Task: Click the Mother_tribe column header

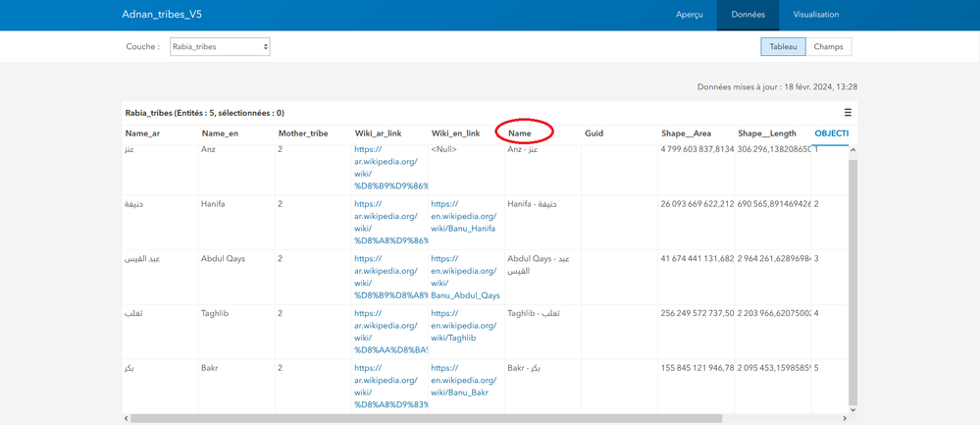Action: coord(303,133)
